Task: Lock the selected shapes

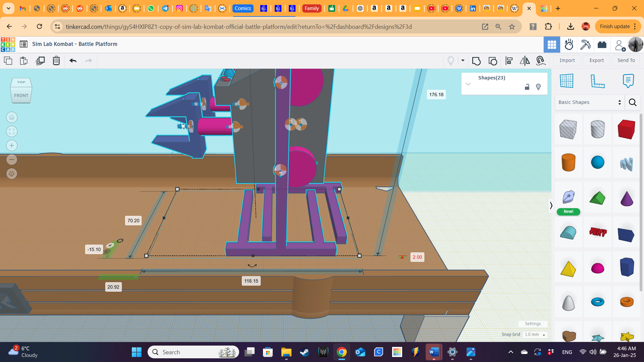Action: coord(527,87)
